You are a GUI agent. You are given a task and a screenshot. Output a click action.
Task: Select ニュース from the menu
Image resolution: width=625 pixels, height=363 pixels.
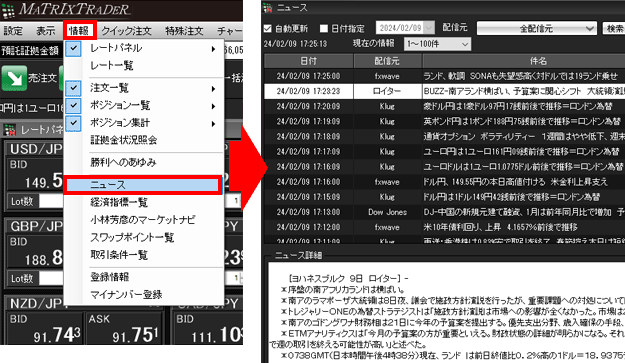tap(143, 185)
